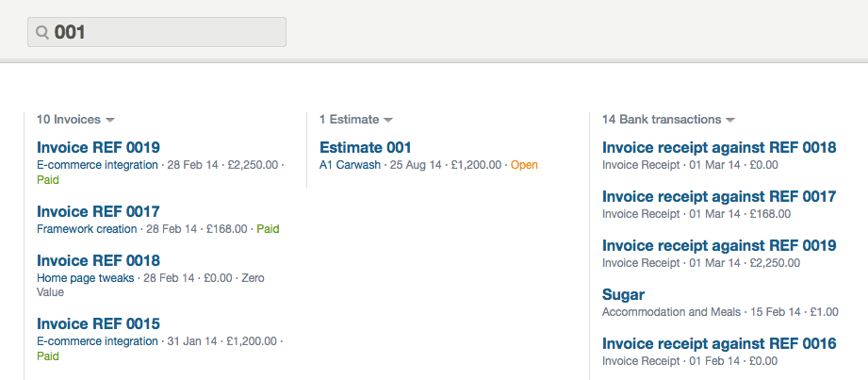
Task: Click the magnifying glass search icon
Action: pyautogui.click(x=41, y=32)
